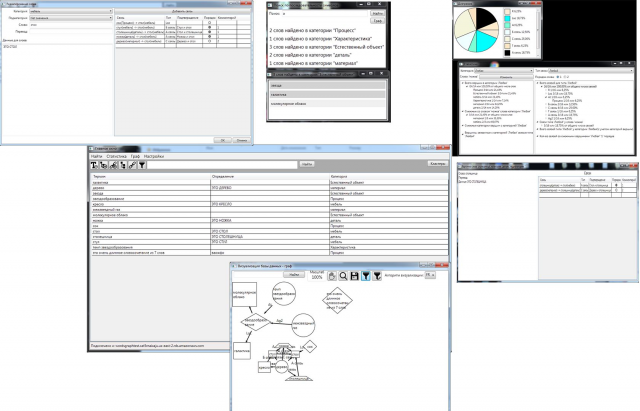Select 'молекулярное облако' in found words list
This screenshot has height=411, width=640.
click(327, 104)
